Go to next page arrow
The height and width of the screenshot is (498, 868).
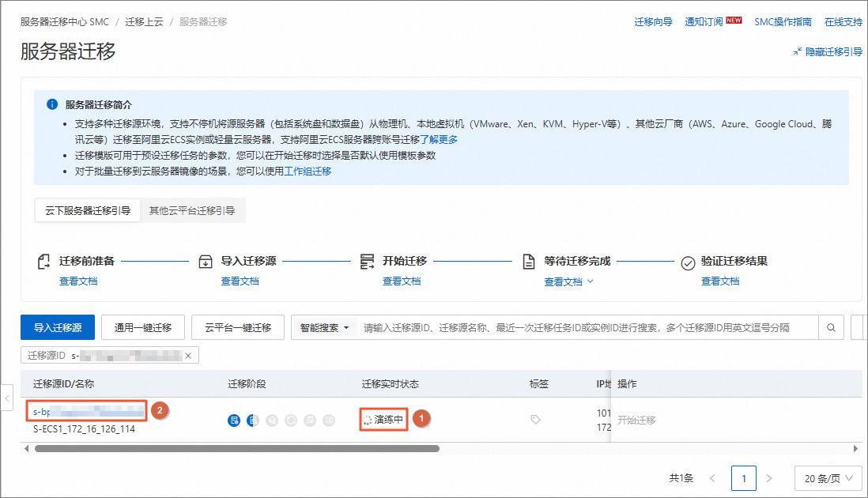[769, 478]
